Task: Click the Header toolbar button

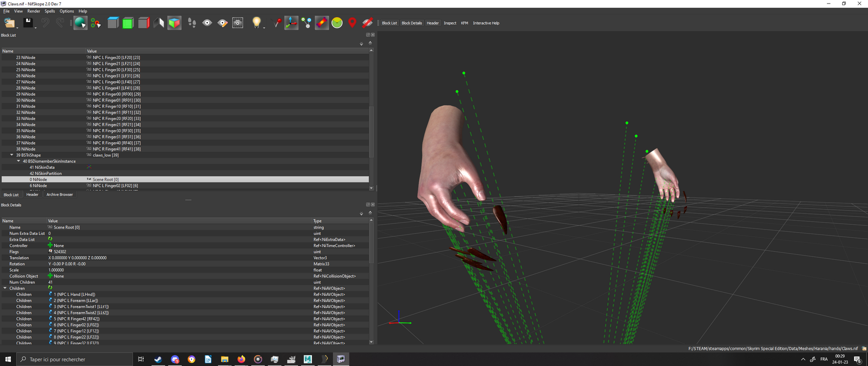Action: pos(433,23)
